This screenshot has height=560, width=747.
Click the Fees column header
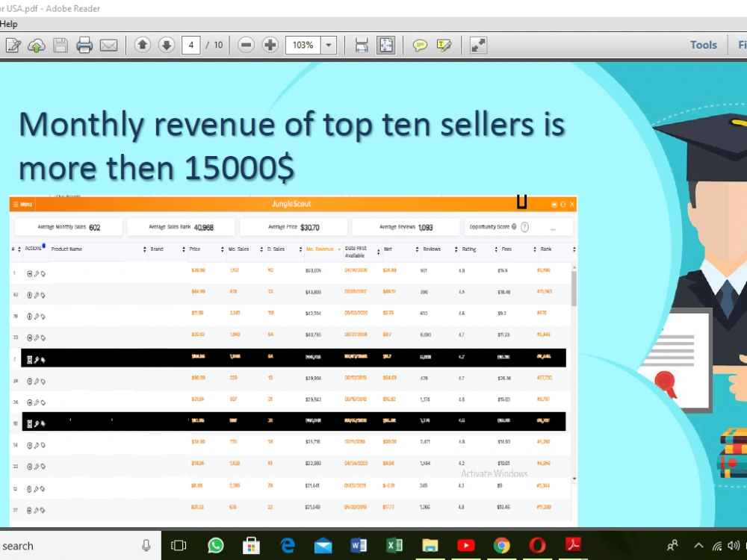tap(506, 249)
